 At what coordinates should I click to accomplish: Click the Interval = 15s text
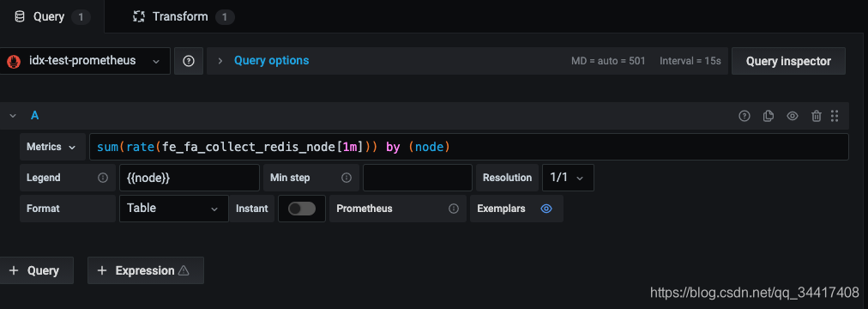[x=690, y=61]
